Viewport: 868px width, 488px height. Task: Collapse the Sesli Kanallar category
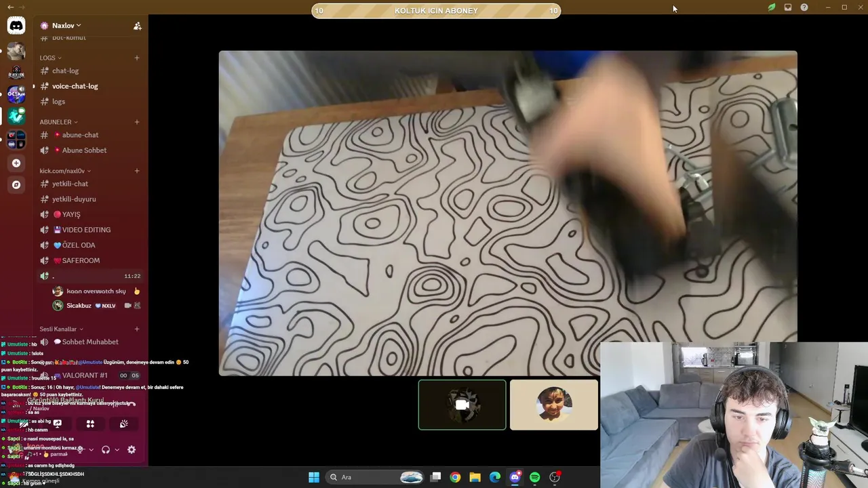point(61,329)
